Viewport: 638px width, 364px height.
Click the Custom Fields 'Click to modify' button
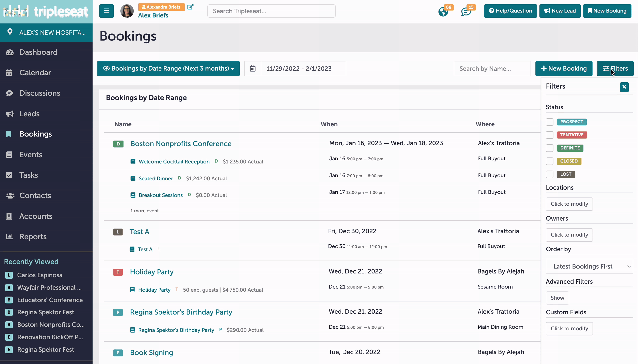click(x=569, y=328)
